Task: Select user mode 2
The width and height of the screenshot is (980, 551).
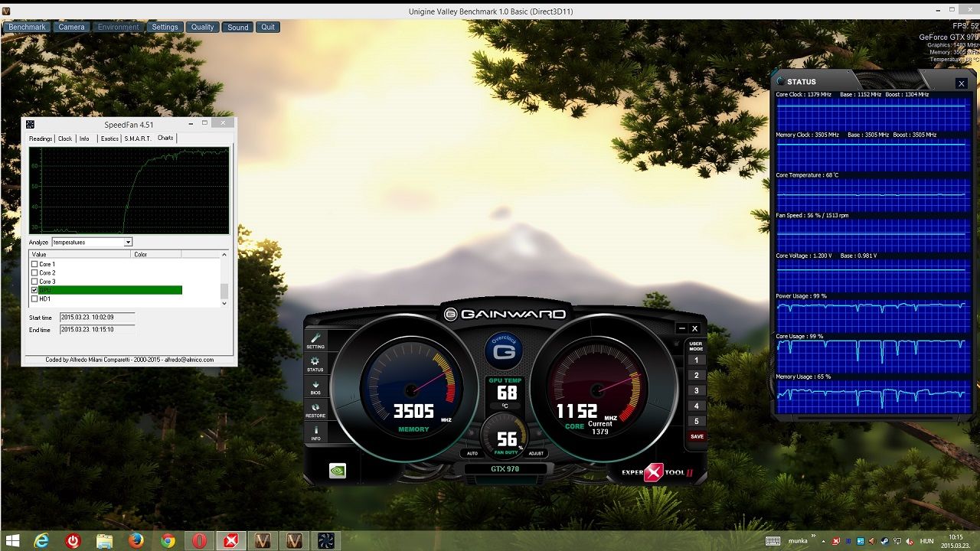Action: pyautogui.click(x=696, y=375)
